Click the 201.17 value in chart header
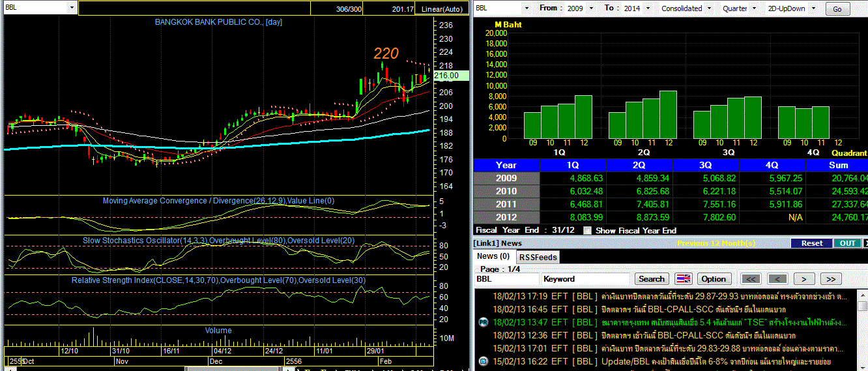The width and height of the screenshot is (868, 371). [403, 9]
